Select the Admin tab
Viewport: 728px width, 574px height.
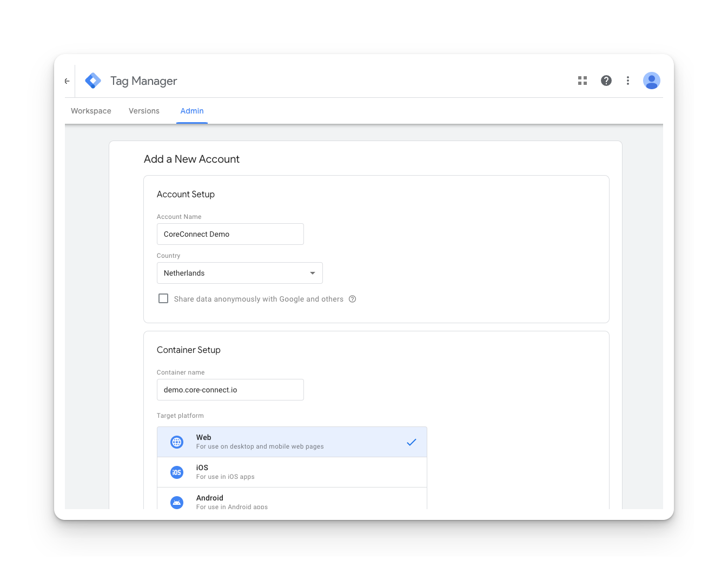pos(192,111)
